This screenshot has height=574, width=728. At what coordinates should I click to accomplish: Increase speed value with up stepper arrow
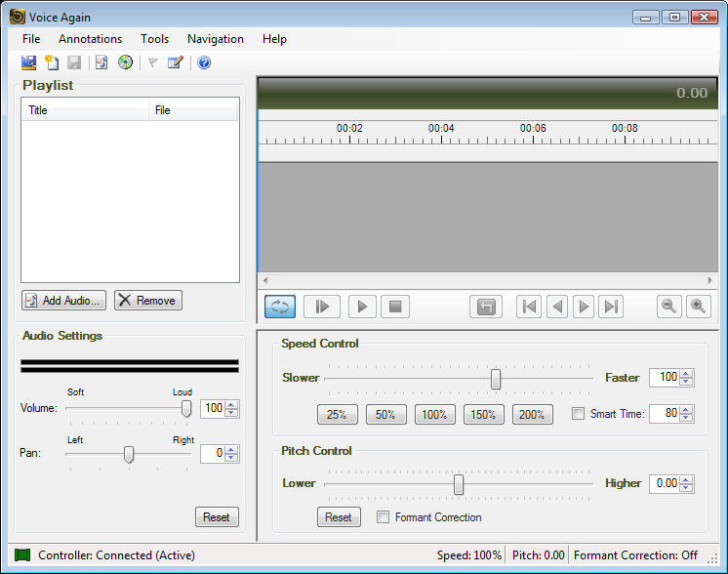(x=687, y=373)
